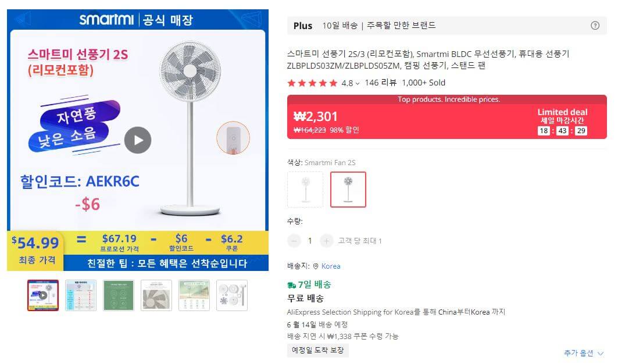
Task: Select the fan blade parts thumbnail
Action: [x=231, y=295]
